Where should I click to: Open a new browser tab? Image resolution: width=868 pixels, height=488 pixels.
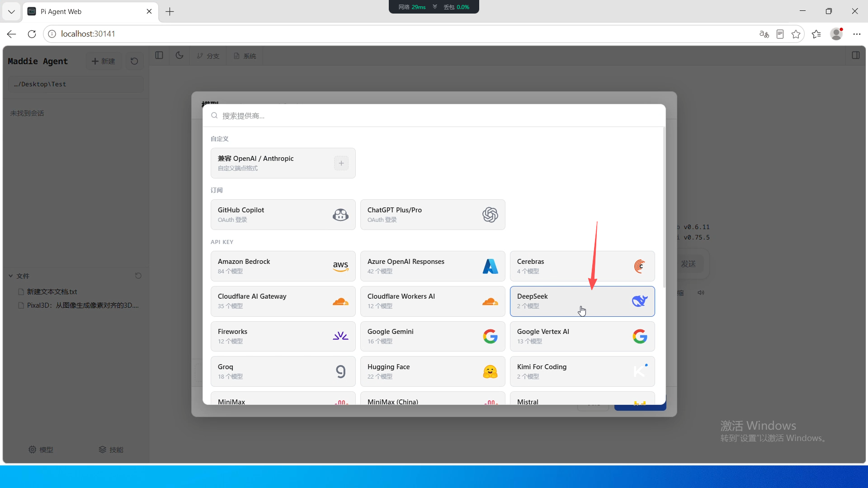pyautogui.click(x=170, y=12)
